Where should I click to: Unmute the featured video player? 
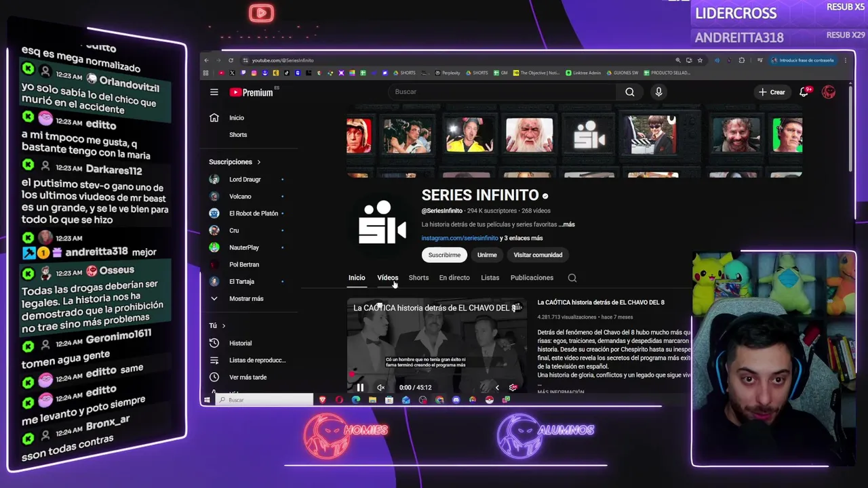point(381,388)
